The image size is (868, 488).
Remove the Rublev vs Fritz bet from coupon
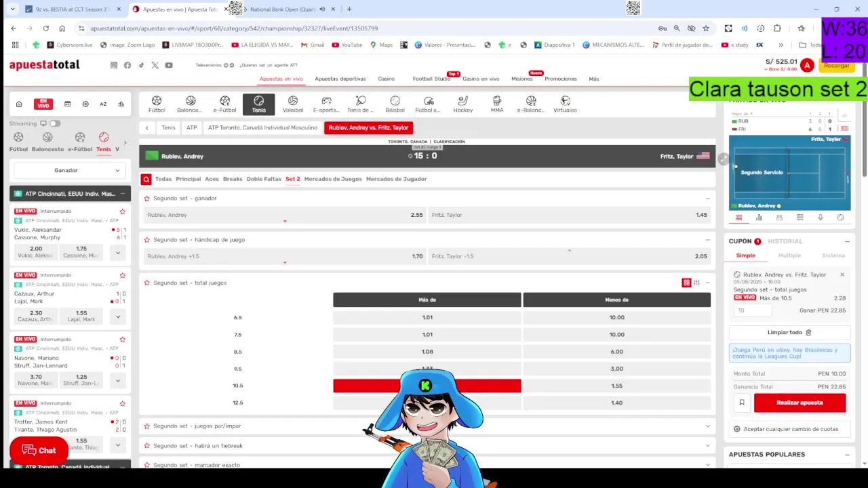click(842, 274)
